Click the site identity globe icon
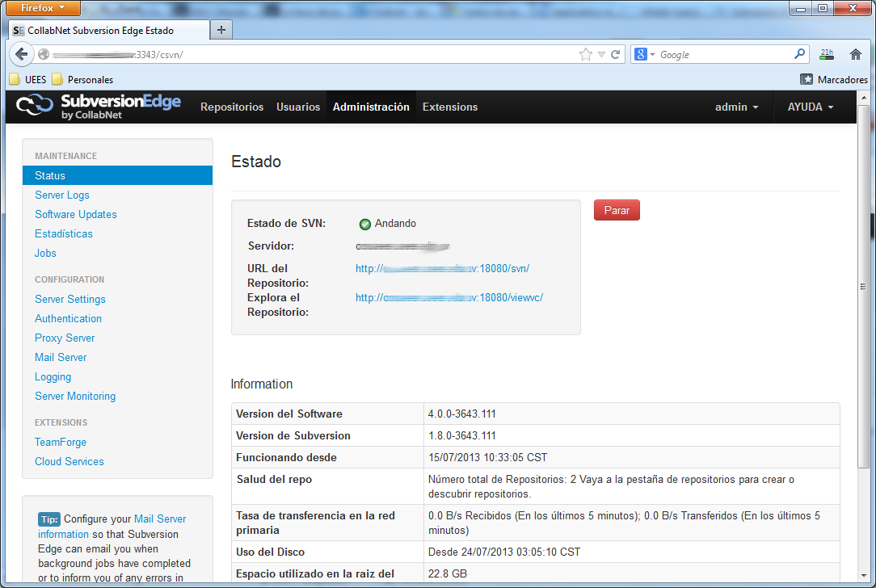The image size is (876, 588). [44, 54]
